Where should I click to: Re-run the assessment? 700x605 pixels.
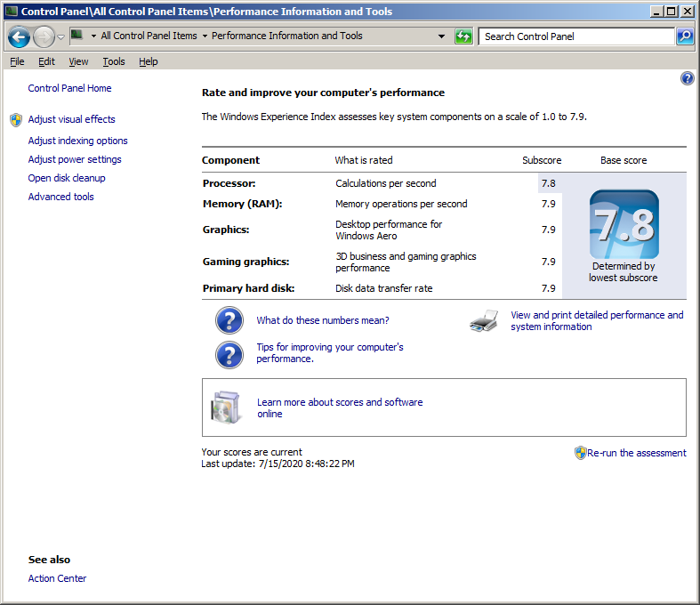[637, 453]
